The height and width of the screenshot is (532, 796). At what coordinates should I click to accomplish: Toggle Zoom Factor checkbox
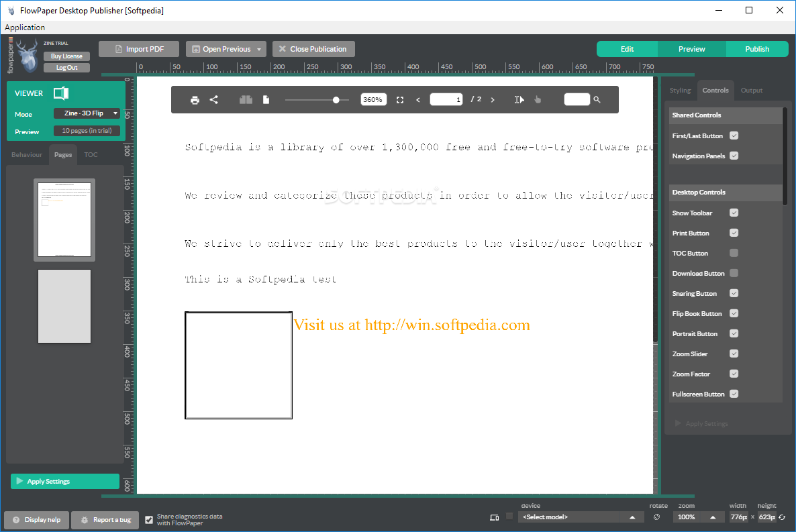click(734, 374)
